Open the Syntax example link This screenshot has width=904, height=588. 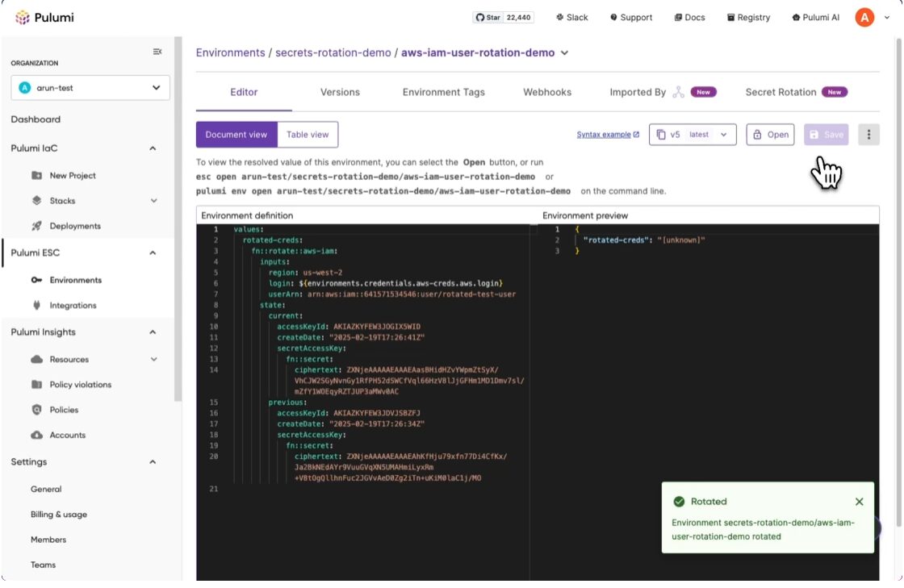(608, 134)
